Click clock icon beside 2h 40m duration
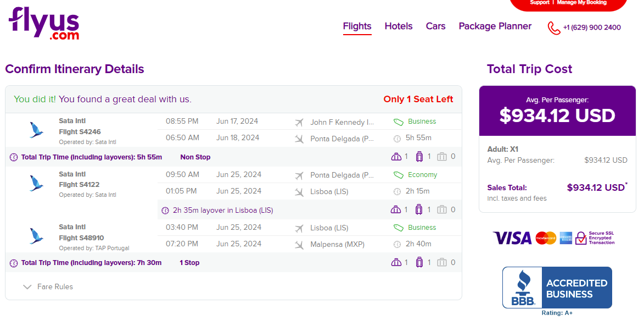The width and height of the screenshot is (644, 320). [x=397, y=245]
